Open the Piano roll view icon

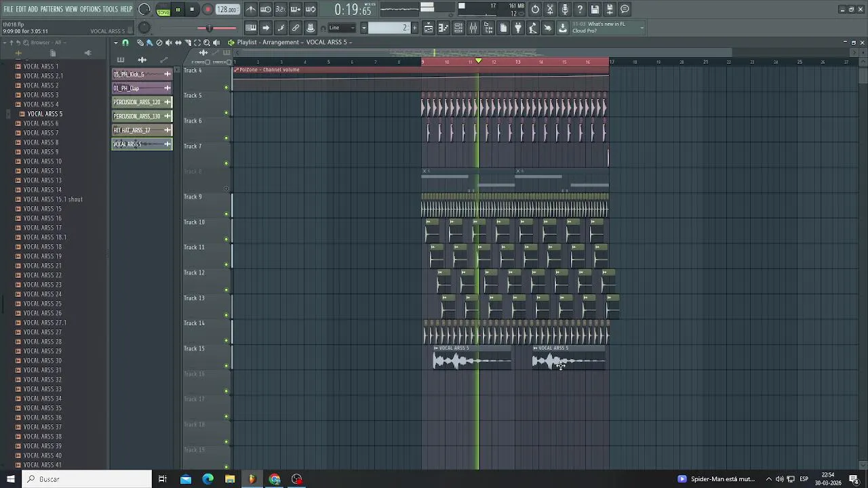[x=443, y=28]
